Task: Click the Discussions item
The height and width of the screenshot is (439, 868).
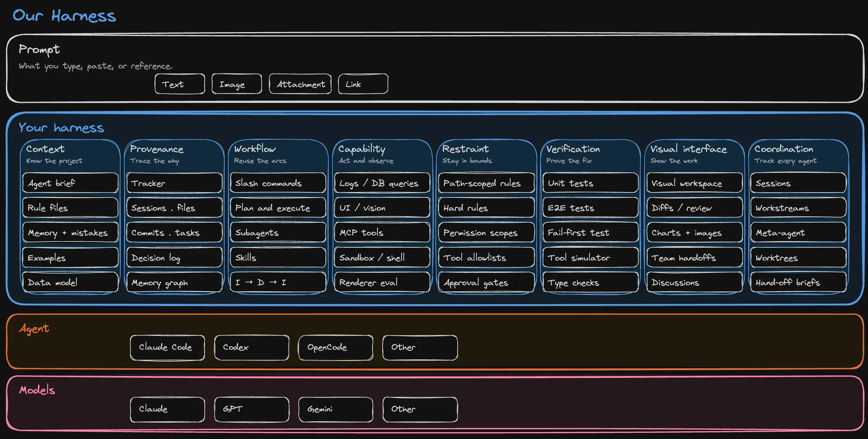Action: tap(694, 282)
